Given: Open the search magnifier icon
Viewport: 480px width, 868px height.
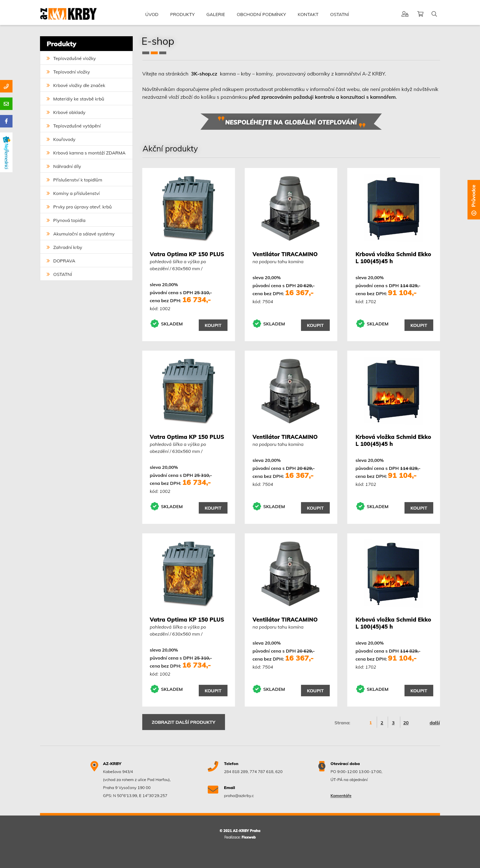Looking at the screenshot, I should [434, 14].
